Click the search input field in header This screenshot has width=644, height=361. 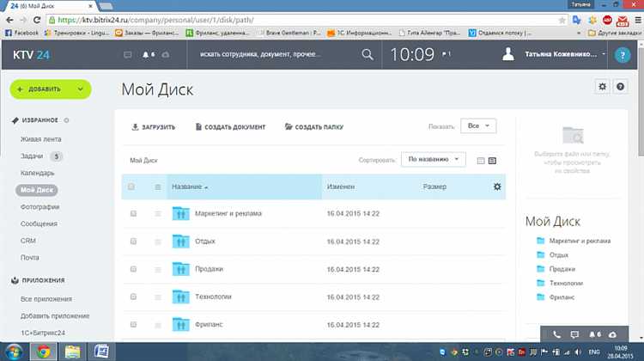pos(275,54)
